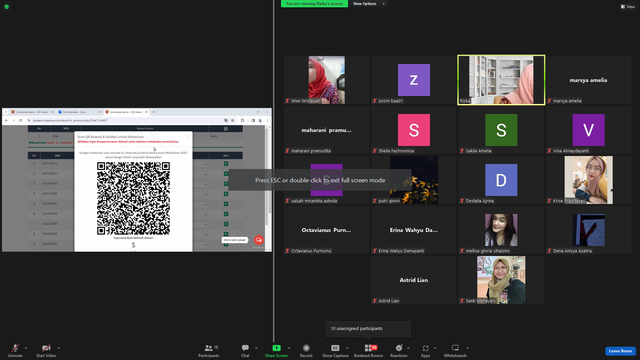Screen dimensions: 640x360
Task: Select the zoom baa01 participant tile
Action: pos(414,80)
